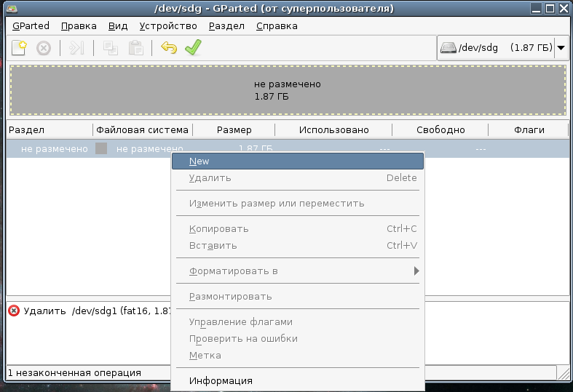Open the Вид menu
The height and width of the screenshot is (392, 573).
pyautogui.click(x=118, y=26)
